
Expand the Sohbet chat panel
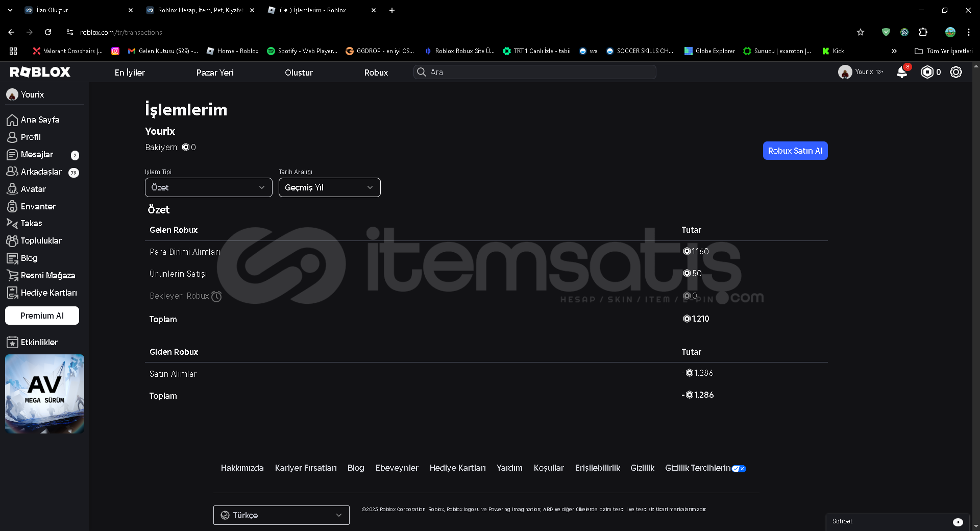click(x=897, y=521)
